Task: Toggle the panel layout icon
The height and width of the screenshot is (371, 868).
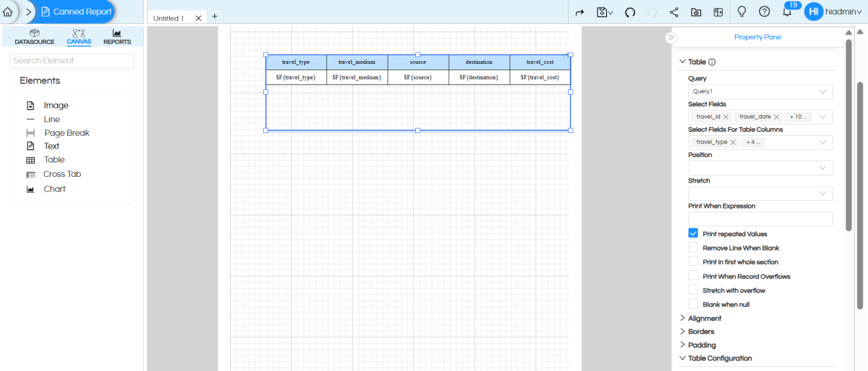Action: (x=718, y=12)
